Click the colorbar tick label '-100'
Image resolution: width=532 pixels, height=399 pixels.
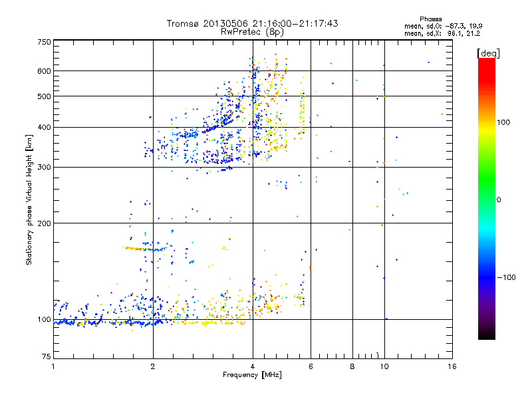point(506,277)
